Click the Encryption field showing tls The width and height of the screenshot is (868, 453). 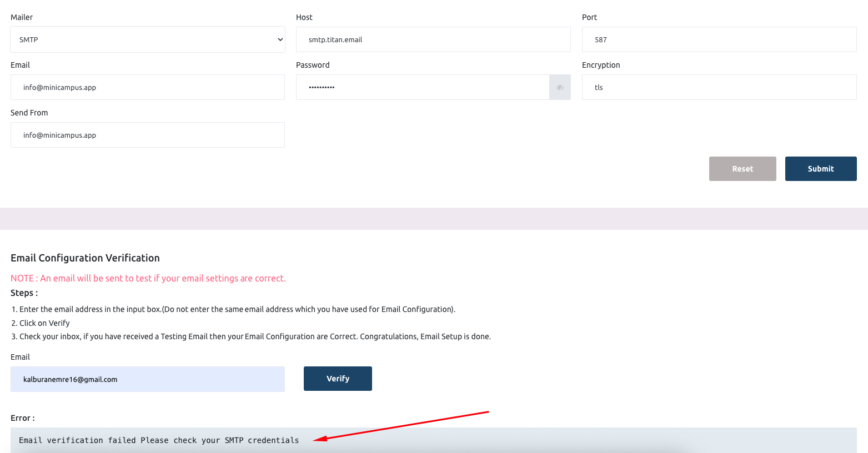coord(719,88)
